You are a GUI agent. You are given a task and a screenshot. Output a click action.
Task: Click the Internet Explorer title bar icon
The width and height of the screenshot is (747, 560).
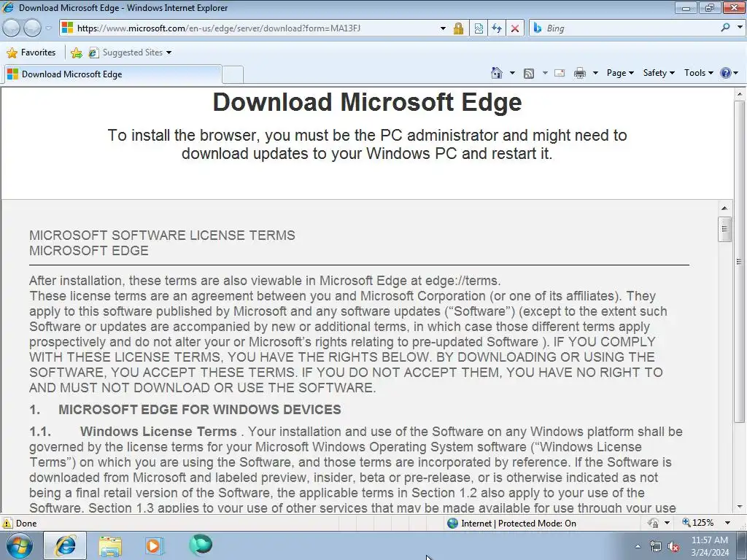pyautogui.click(x=8, y=7)
